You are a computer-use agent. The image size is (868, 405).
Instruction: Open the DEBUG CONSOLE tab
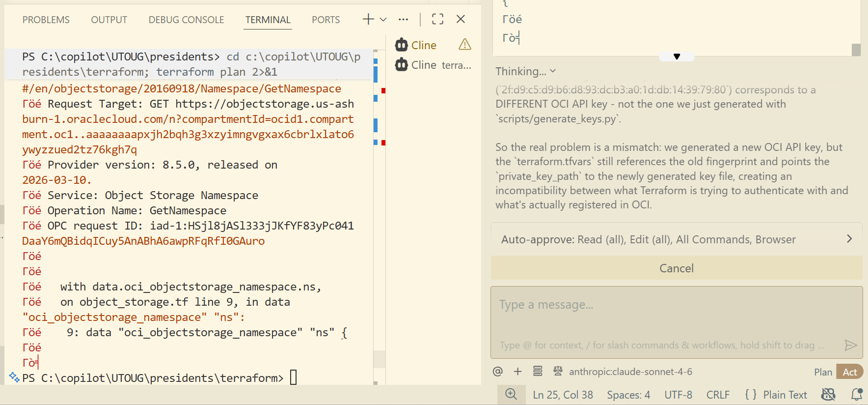[186, 20]
